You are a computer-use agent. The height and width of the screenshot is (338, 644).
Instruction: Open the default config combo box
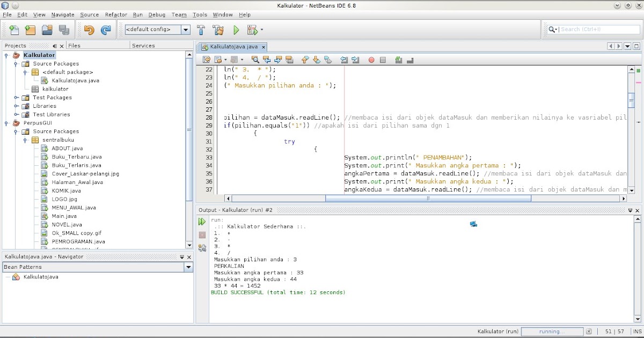tap(157, 30)
